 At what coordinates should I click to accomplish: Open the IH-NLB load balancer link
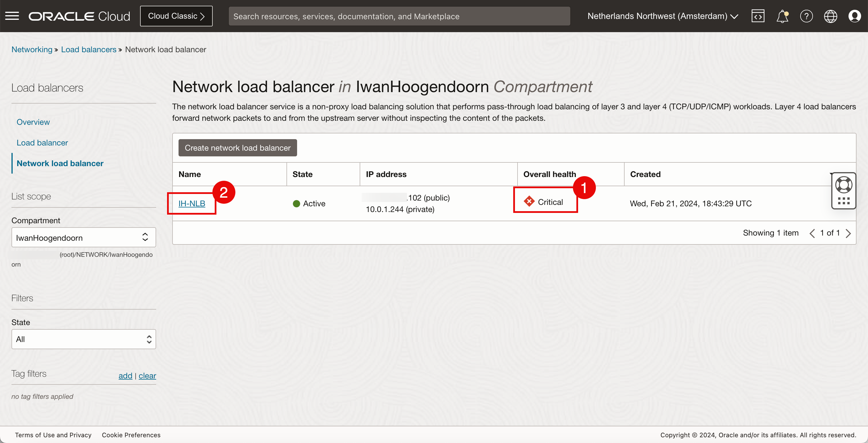pos(192,203)
